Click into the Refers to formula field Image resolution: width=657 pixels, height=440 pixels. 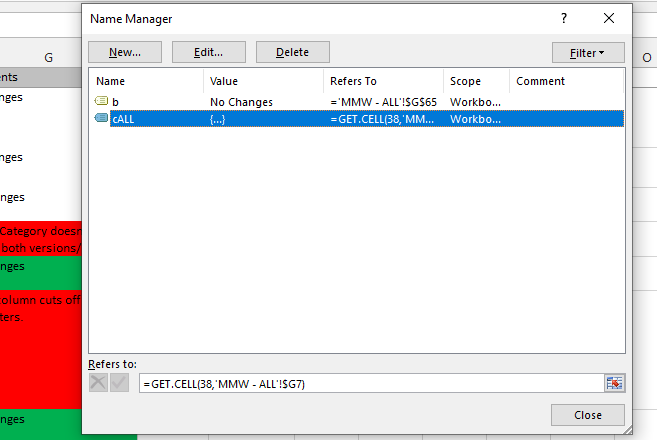pos(371,383)
